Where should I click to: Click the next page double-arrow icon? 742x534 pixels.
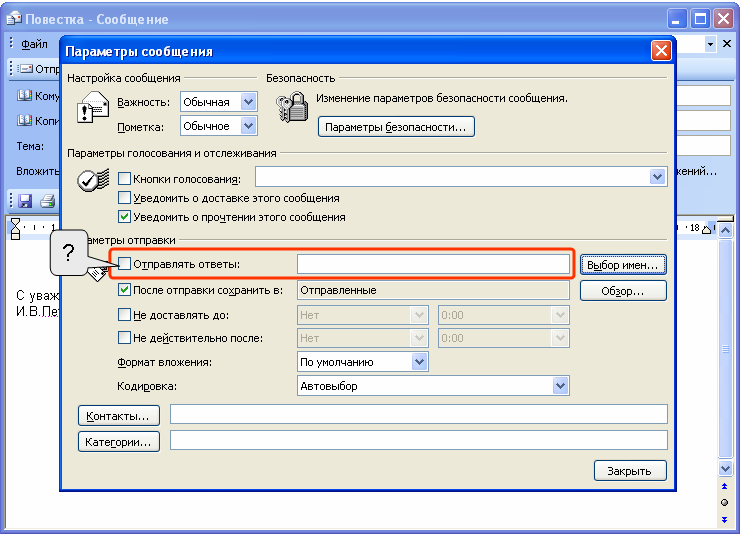pyautogui.click(x=724, y=520)
